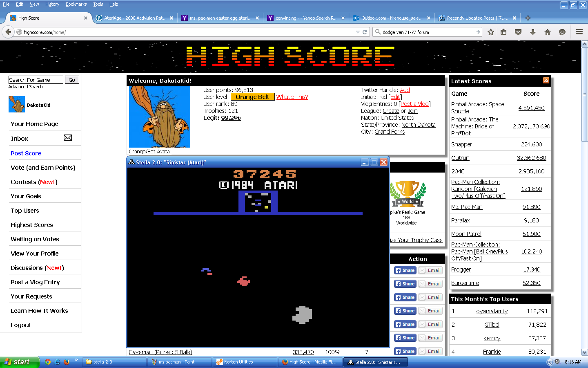Click the Inbox envelope icon
Viewport: 588px width, 368px height.
click(68, 138)
